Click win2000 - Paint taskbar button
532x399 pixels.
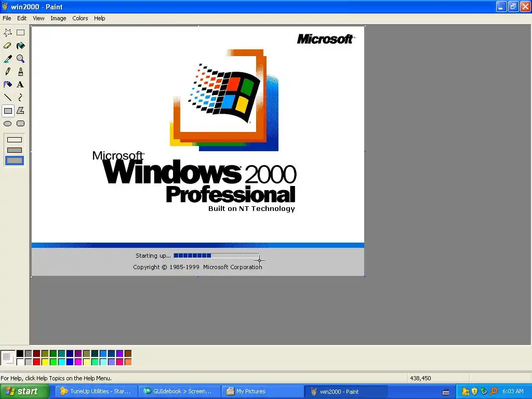[x=345, y=392]
